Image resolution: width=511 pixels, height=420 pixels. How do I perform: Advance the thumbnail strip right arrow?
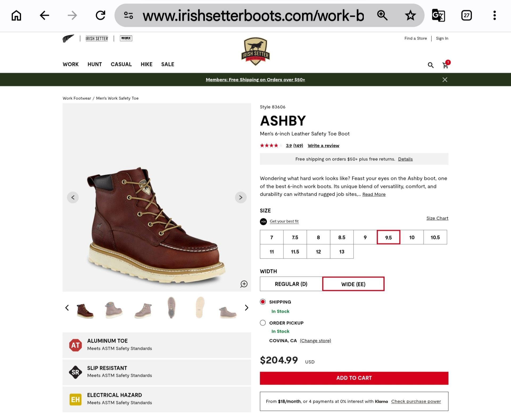pyautogui.click(x=246, y=308)
